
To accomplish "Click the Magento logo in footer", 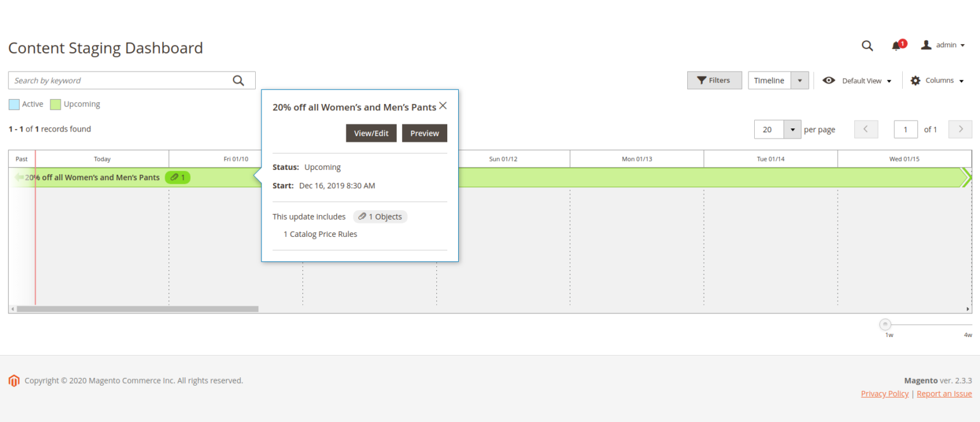I will pyautogui.click(x=14, y=381).
